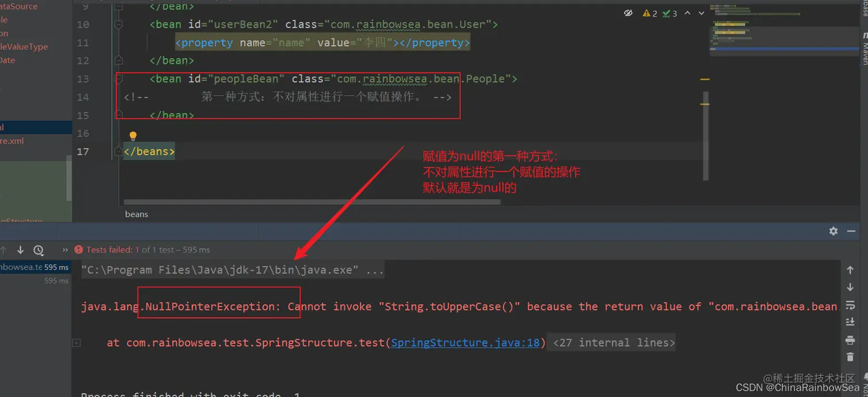868x397 pixels.
Task: Click line number 13 in gutter
Action: tap(83, 79)
